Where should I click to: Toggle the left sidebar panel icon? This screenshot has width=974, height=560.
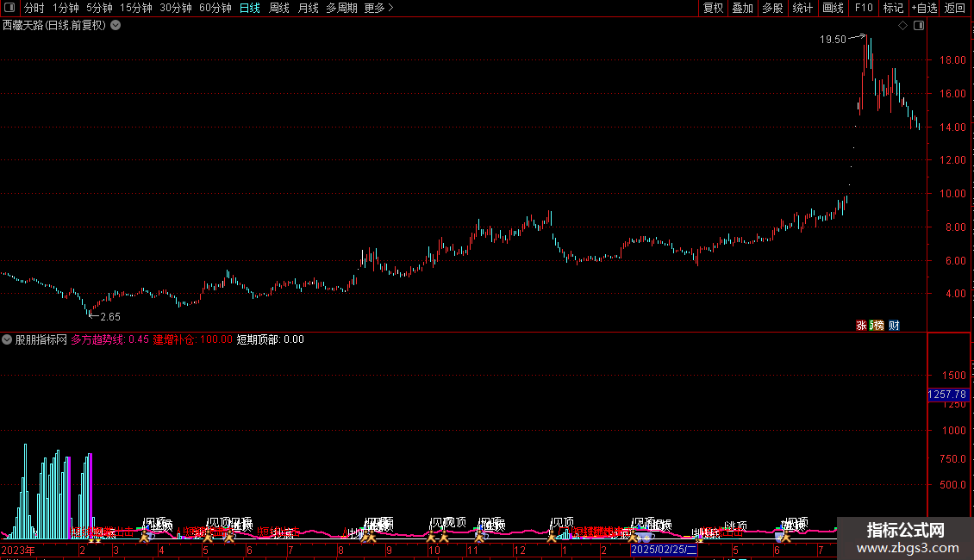(9, 8)
